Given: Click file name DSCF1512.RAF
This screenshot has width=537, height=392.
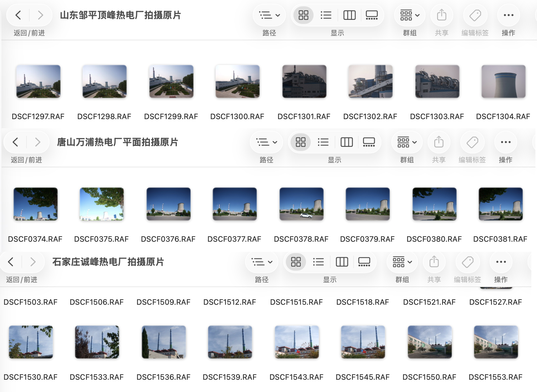Looking at the screenshot, I should coord(230,302).
